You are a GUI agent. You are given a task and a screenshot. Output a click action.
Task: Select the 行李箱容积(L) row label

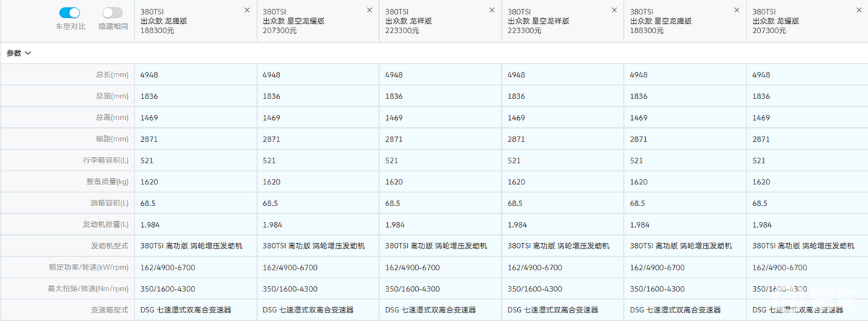point(106,160)
